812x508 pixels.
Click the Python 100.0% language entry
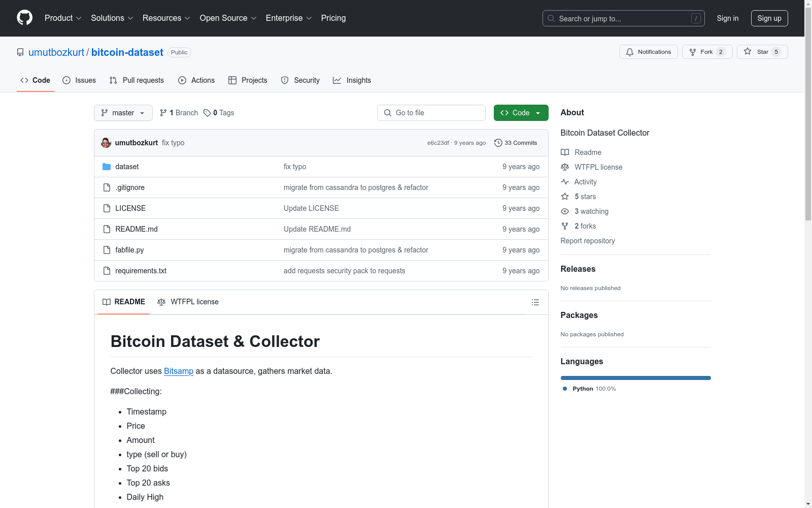pos(589,389)
